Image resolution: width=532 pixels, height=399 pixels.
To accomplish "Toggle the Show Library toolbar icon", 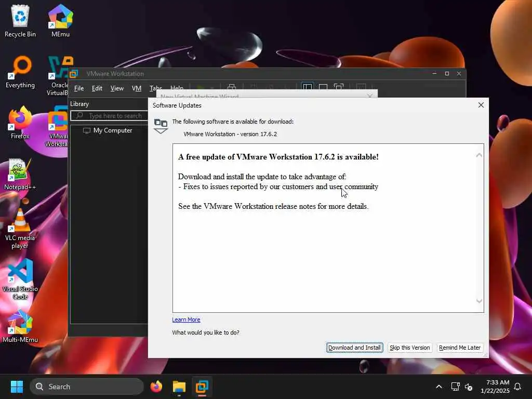I will coord(308,87).
